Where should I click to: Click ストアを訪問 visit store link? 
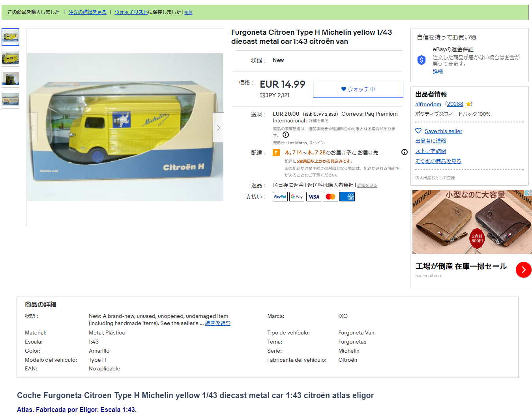coord(431,151)
